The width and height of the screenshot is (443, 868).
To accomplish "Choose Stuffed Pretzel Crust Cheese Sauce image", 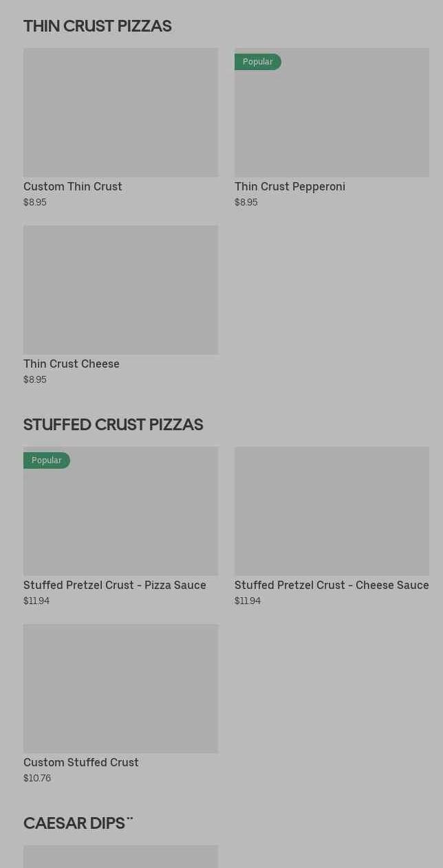I will (332, 511).
